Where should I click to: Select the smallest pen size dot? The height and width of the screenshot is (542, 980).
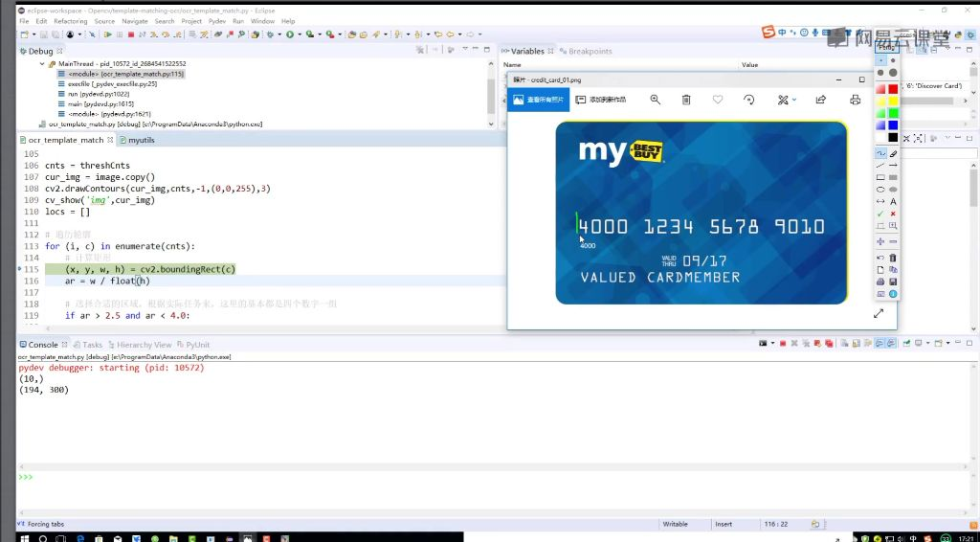(880, 60)
